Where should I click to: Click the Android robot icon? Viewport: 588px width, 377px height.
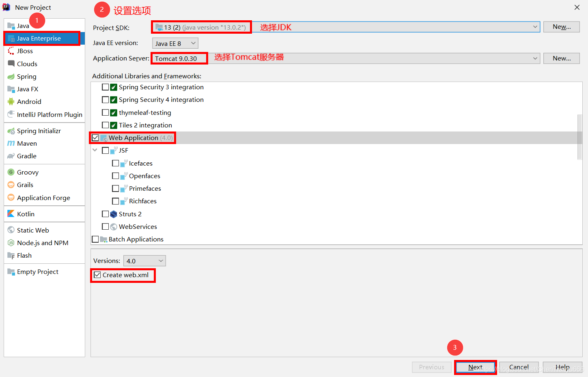[x=11, y=102]
